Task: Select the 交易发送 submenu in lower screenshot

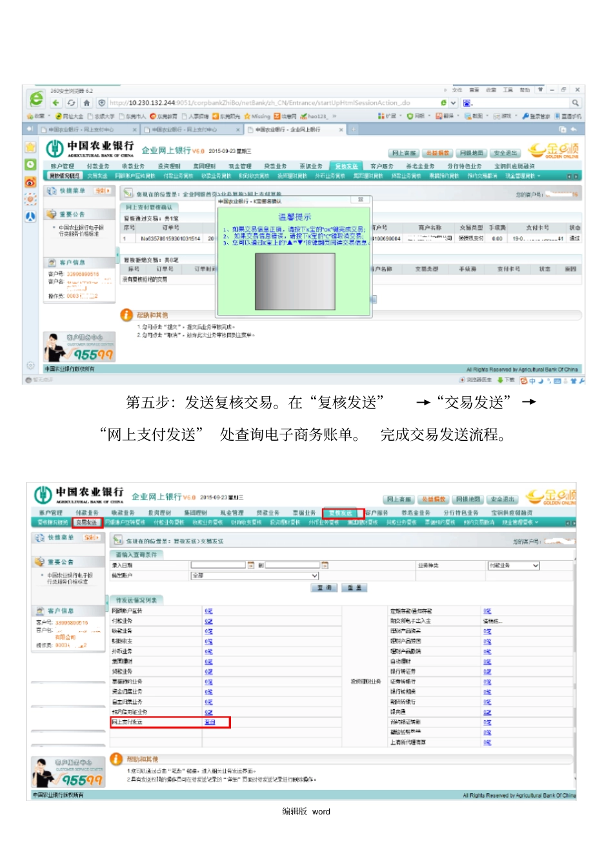Action: point(87,522)
